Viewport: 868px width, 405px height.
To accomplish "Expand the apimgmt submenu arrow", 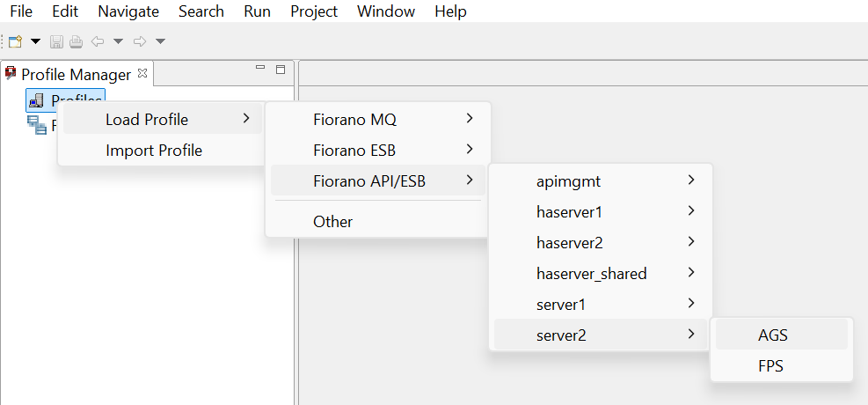I will pos(691,180).
